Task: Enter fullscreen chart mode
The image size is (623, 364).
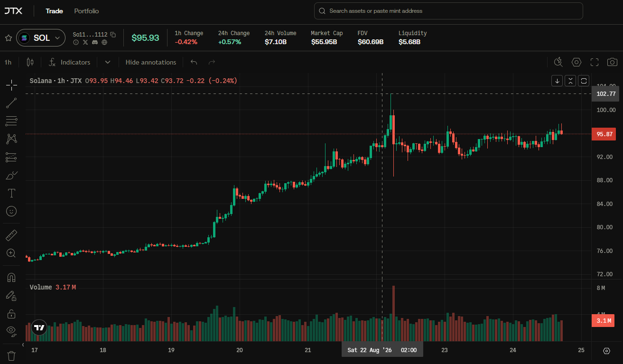Action: click(x=595, y=62)
